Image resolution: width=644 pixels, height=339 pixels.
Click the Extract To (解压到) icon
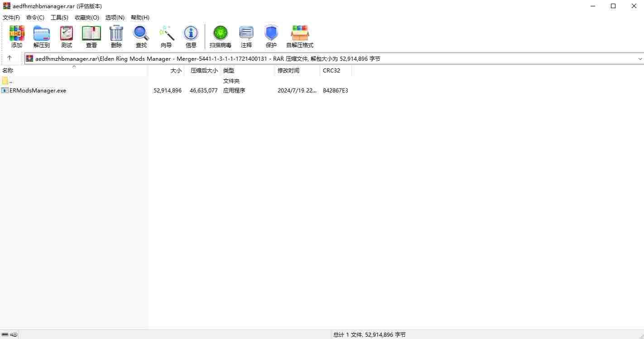(x=42, y=33)
